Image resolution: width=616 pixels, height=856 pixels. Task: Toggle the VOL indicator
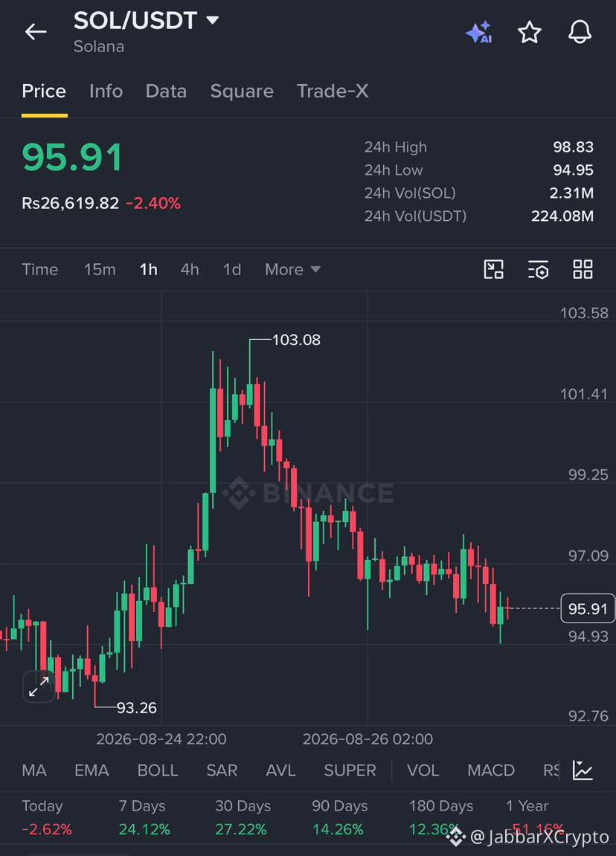(x=423, y=770)
